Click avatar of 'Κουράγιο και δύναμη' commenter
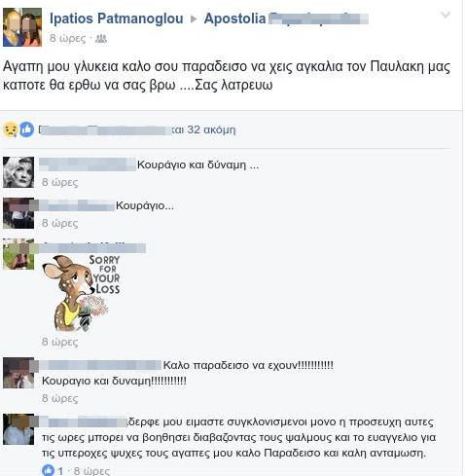 coord(18,172)
